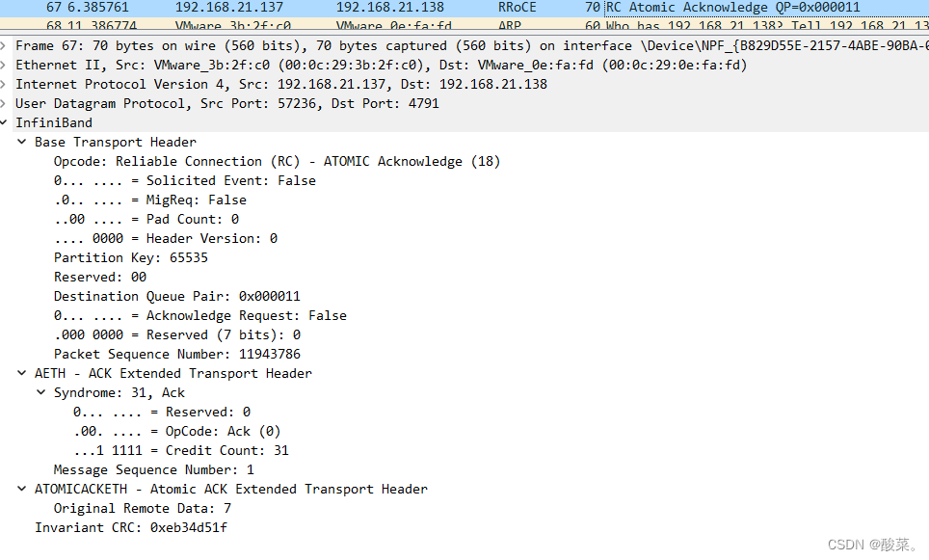Select the OpCode: Ack (0) line

point(176,431)
